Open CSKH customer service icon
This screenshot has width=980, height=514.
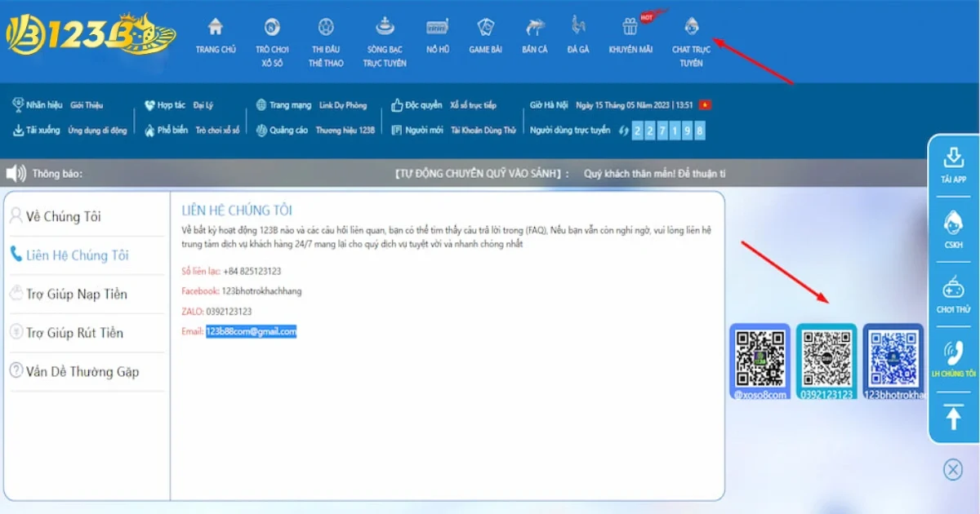point(953,222)
